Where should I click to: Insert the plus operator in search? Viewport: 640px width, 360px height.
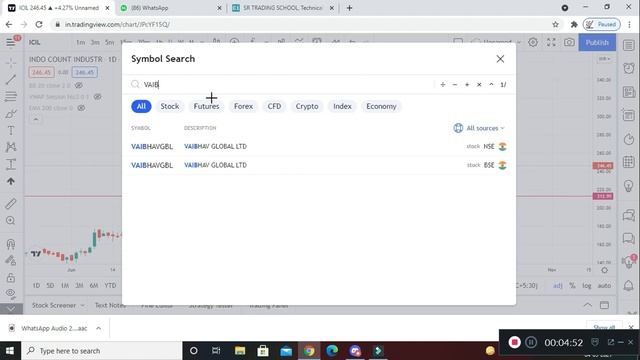point(467,84)
